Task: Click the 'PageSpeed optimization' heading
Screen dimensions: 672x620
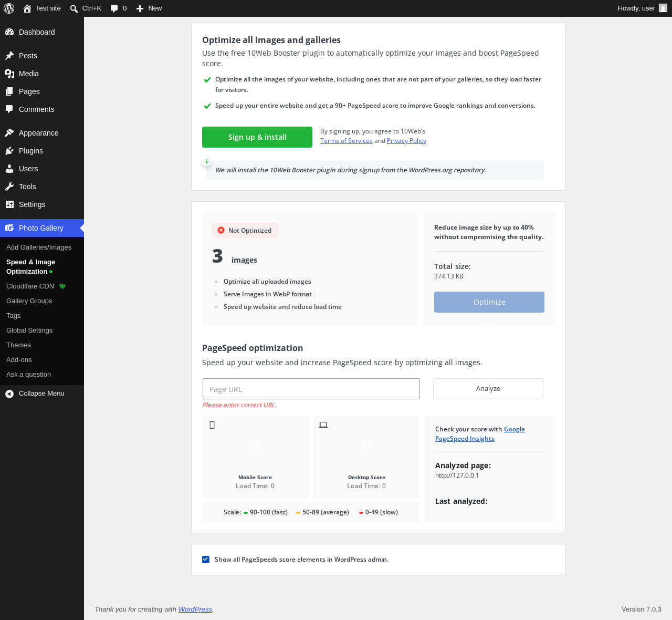Action: pos(253,348)
